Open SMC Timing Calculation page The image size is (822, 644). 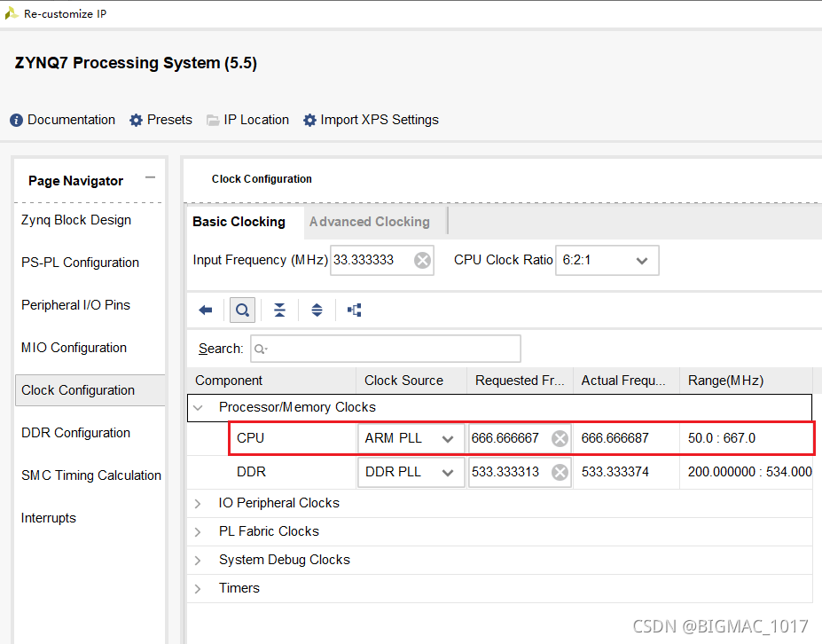point(91,475)
